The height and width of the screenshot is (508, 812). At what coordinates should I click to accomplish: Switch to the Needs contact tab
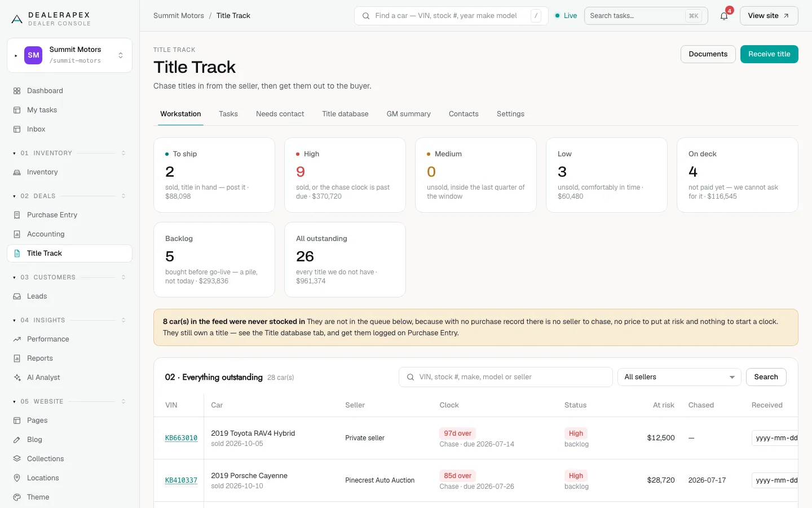point(280,114)
